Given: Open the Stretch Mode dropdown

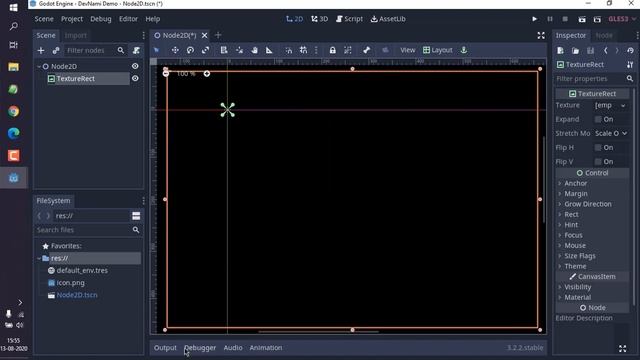Looking at the screenshot, I should (x=611, y=133).
